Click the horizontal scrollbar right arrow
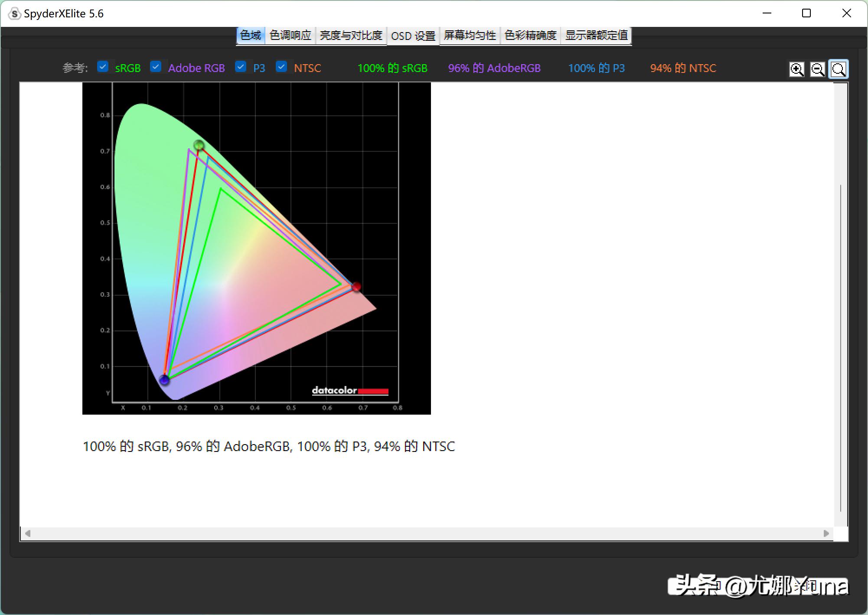Screen dimensions: 868x615 [826, 533]
